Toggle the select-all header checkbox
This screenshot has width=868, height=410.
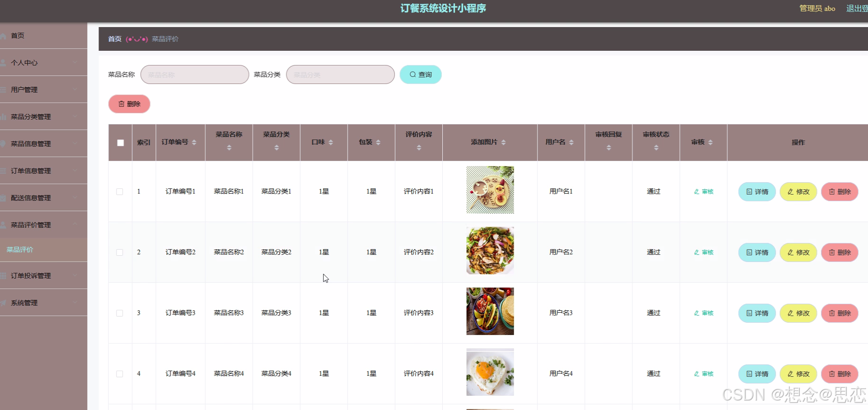click(x=120, y=143)
